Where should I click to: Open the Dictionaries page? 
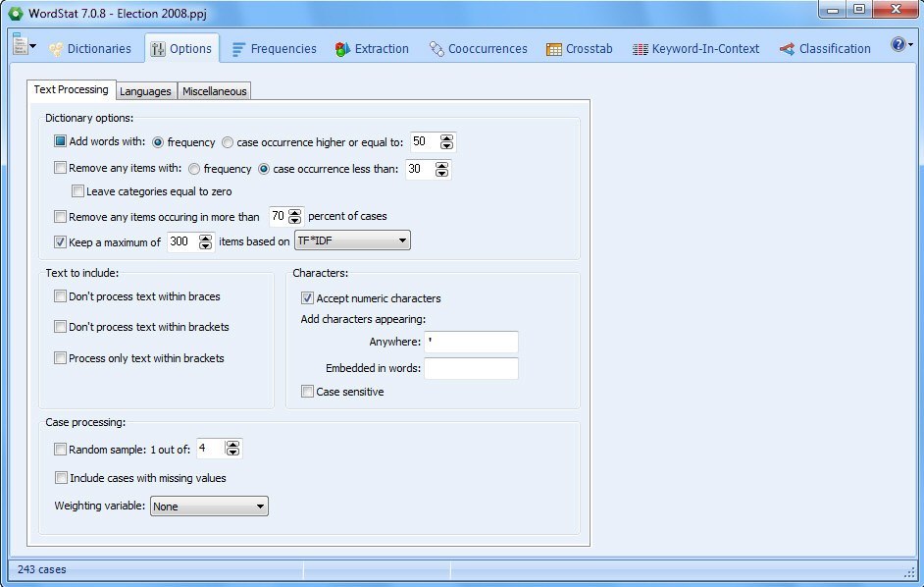89,48
